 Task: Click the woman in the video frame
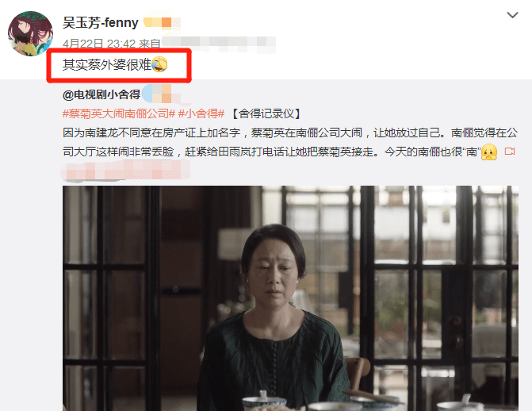click(x=274, y=317)
